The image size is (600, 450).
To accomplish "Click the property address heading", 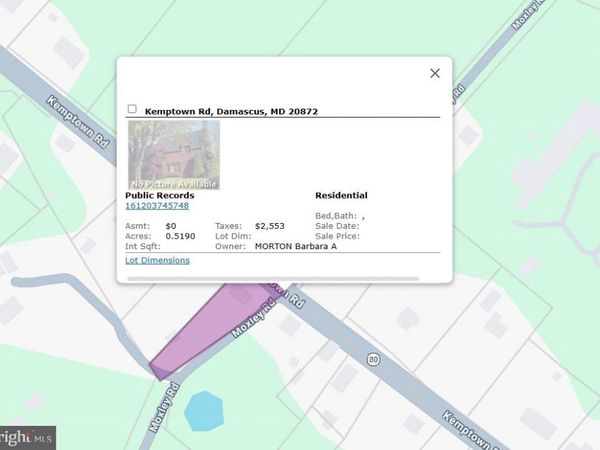I will [231, 111].
